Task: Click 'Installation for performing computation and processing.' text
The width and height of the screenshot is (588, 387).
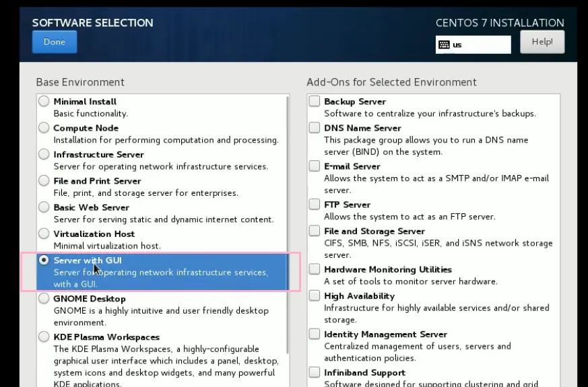Action: [x=166, y=140]
